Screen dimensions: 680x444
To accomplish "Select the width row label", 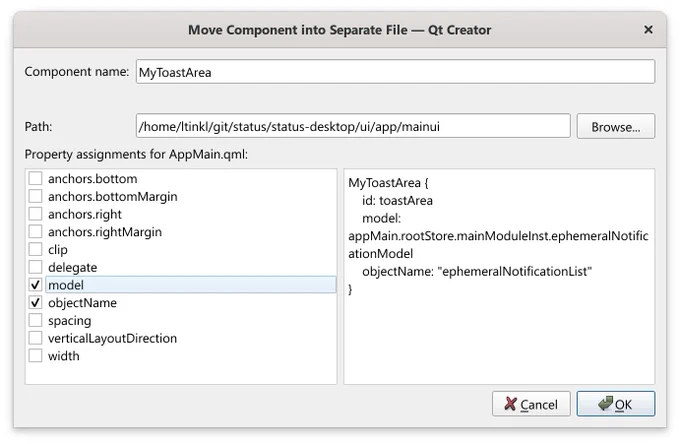I will 64,356.
